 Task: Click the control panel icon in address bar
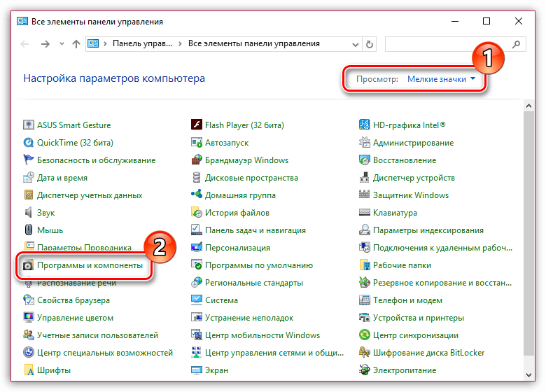coord(93,44)
